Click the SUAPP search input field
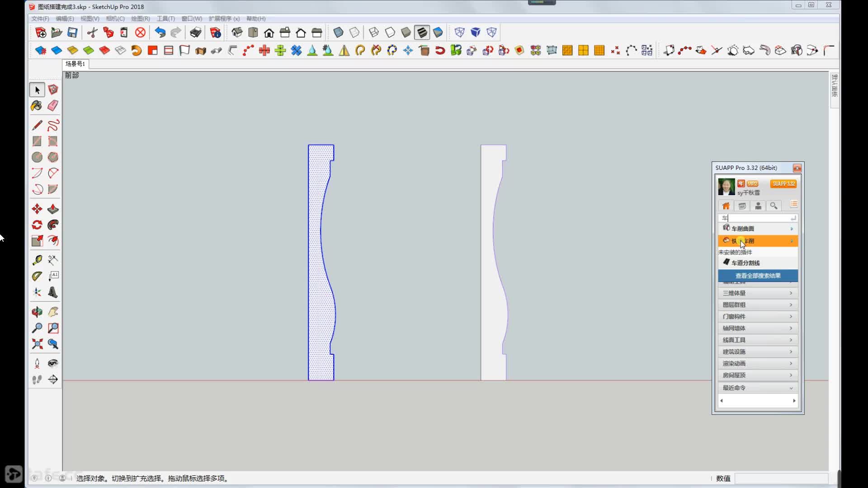The width and height of the screenshot is (868, 488). coord(758,218)
